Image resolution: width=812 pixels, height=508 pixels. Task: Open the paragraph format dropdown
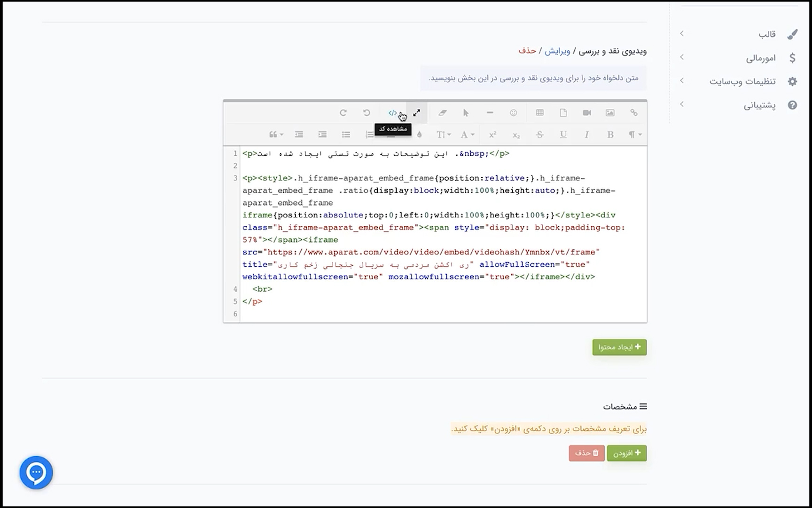point(635,135)
